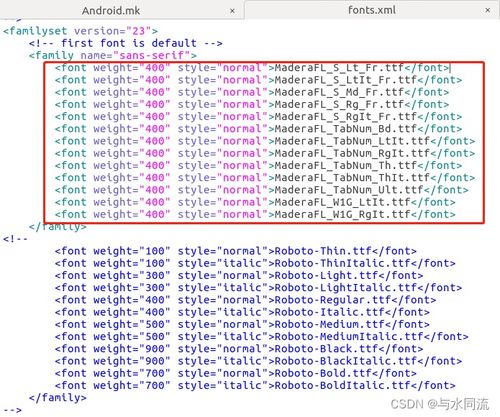Click the family name="sans-serif" opening tag
The width and height of the screenshot is (500, 417).
113,55
